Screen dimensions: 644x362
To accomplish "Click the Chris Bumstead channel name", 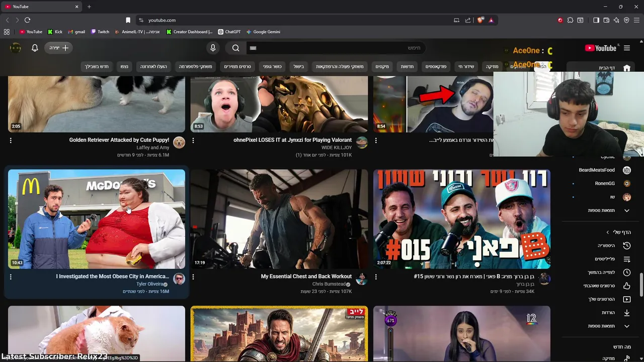I will [x=329, y=284].
